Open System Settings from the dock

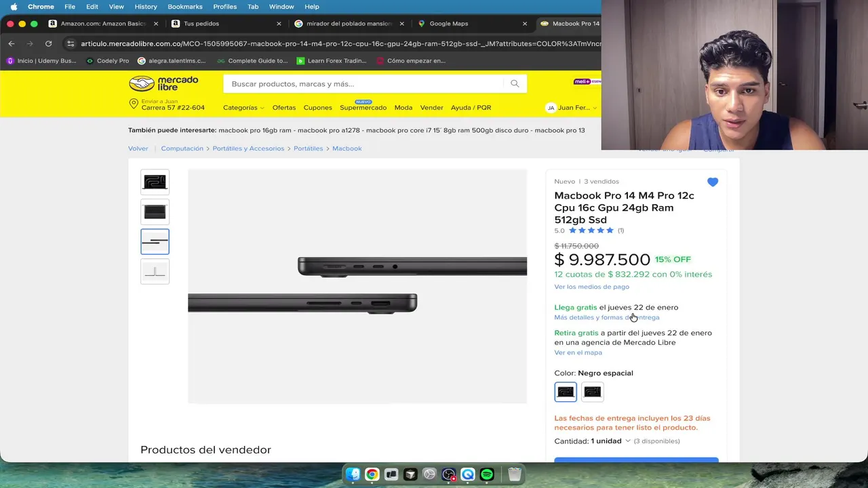429,474
